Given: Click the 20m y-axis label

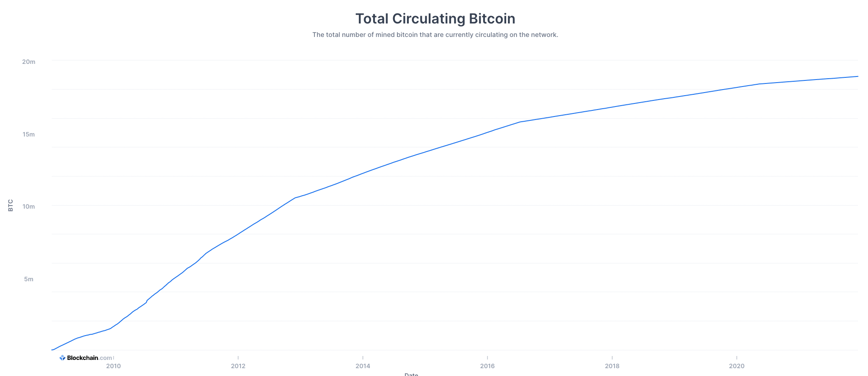Looking at the screenshot, I should pos(29,62).
